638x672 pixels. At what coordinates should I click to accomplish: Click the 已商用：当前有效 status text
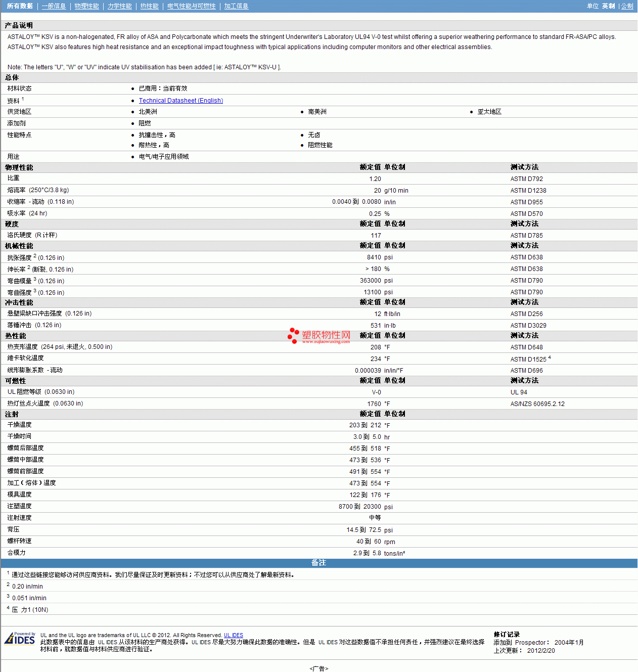tap(163, 88)
